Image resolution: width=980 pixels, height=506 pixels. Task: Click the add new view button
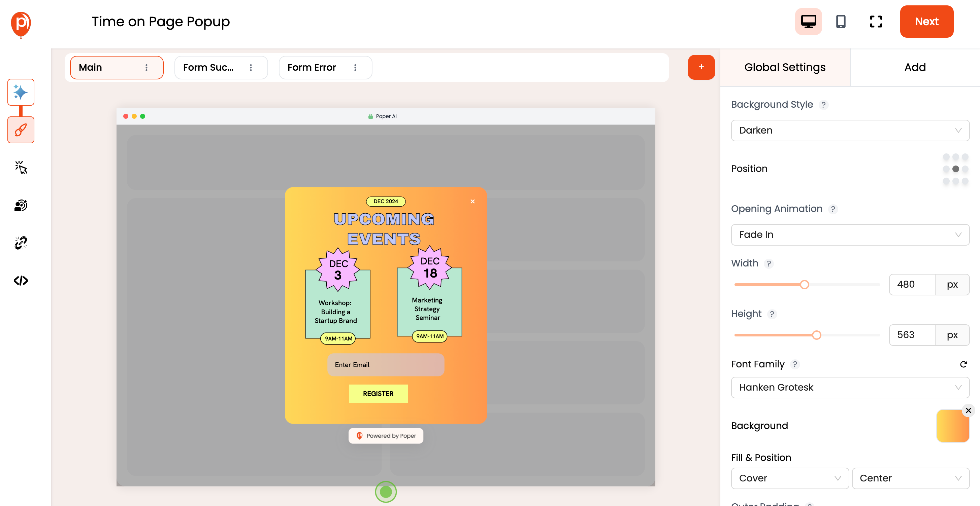(701, 67)
